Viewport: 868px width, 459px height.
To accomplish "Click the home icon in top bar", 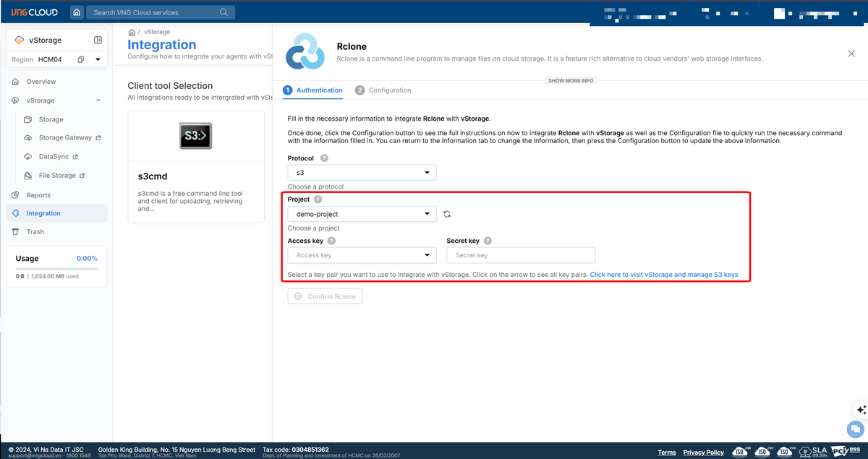I will point(77,12).
